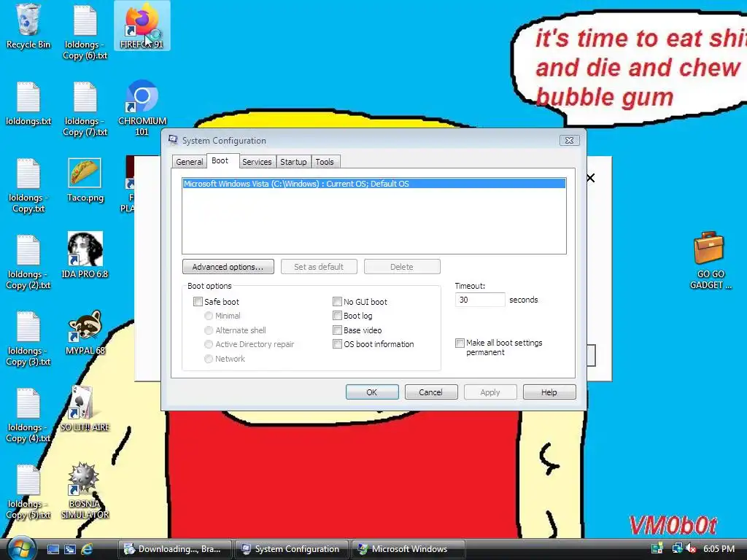Click the Timeout seconds input field
The image size is (747, 560).
480,300
